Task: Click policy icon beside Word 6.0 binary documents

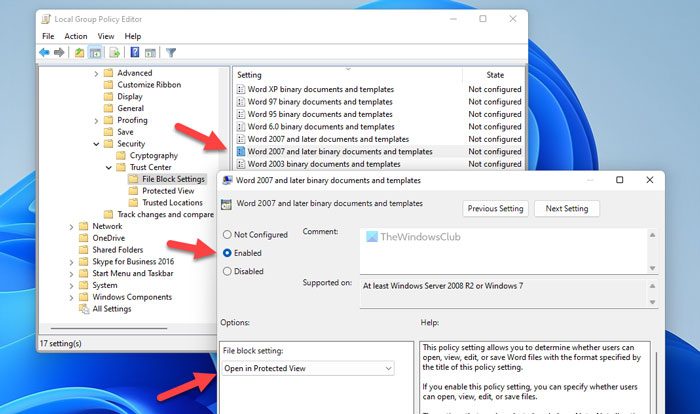Action: (241, 127)
